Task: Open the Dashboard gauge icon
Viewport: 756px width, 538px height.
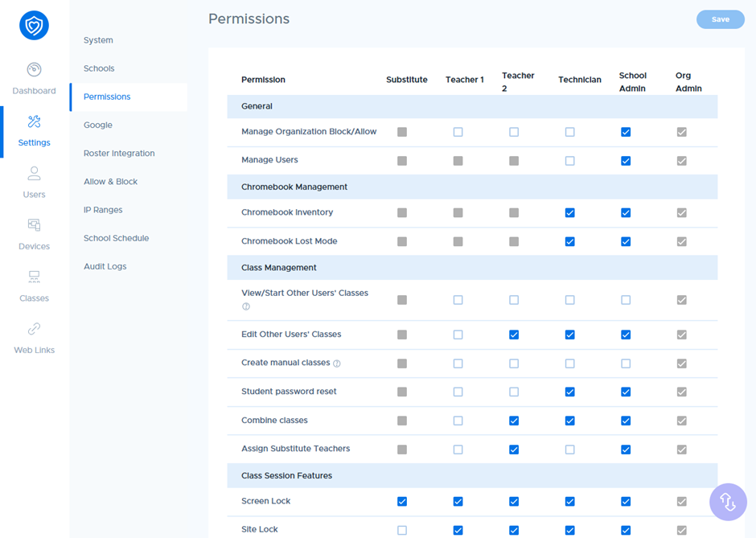Action: (34, 70)
